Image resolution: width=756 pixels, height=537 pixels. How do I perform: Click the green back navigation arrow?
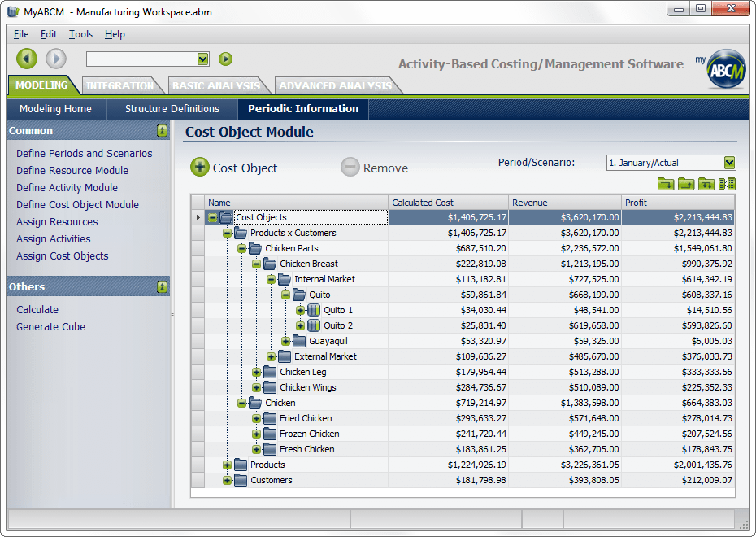coord(27,59)
